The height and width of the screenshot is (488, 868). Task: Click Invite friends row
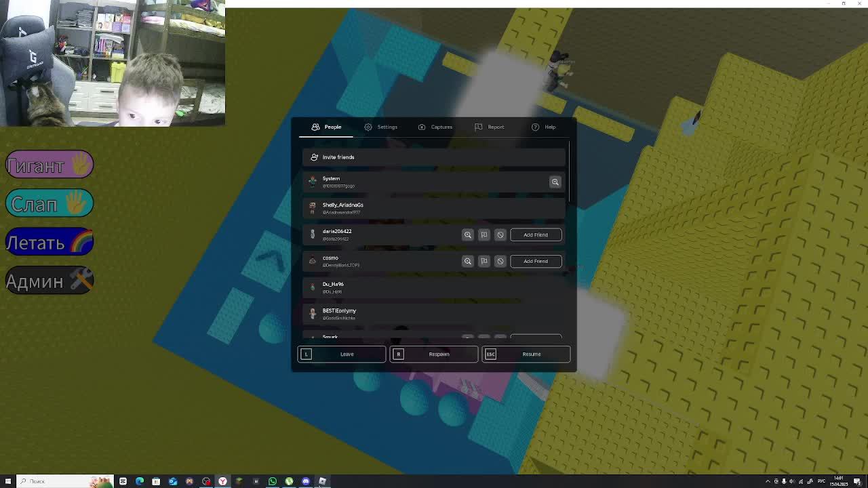click(x=433, y=157)
